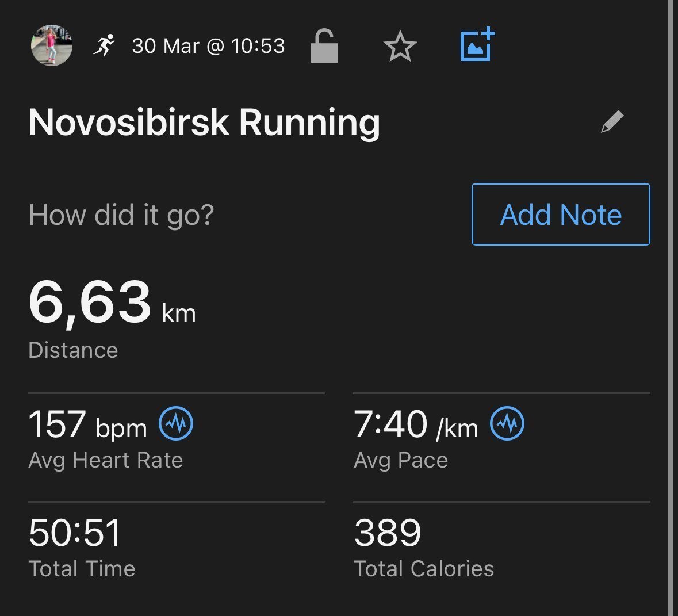Mark activity as favorite with star
Image resolution: width=678 pixels, height=616 pixels.
(x=400, y=46)
